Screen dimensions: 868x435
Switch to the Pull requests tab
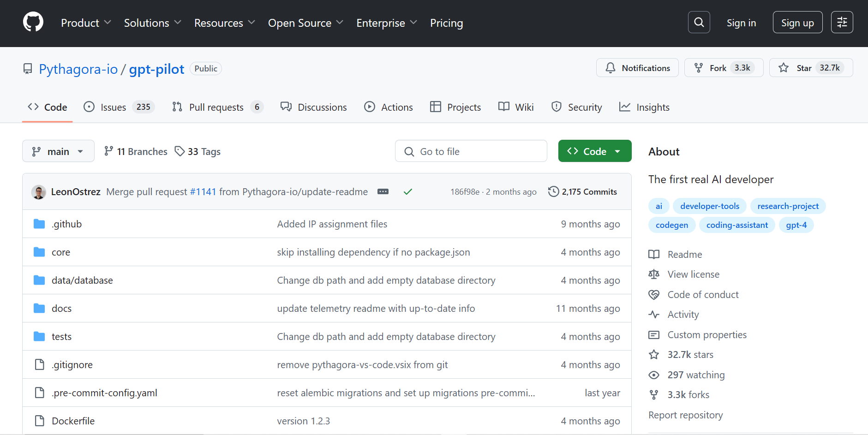[218, 107]
